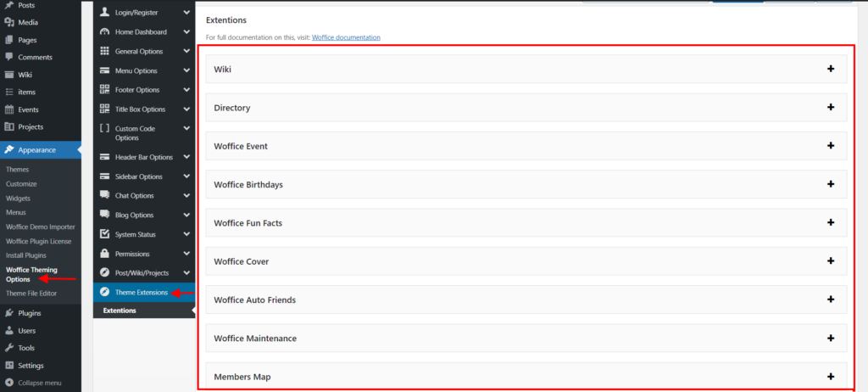Screen dimensions: 868x392
Task: Expand the Woffice Maintenance section
Action: pos(831,338)
